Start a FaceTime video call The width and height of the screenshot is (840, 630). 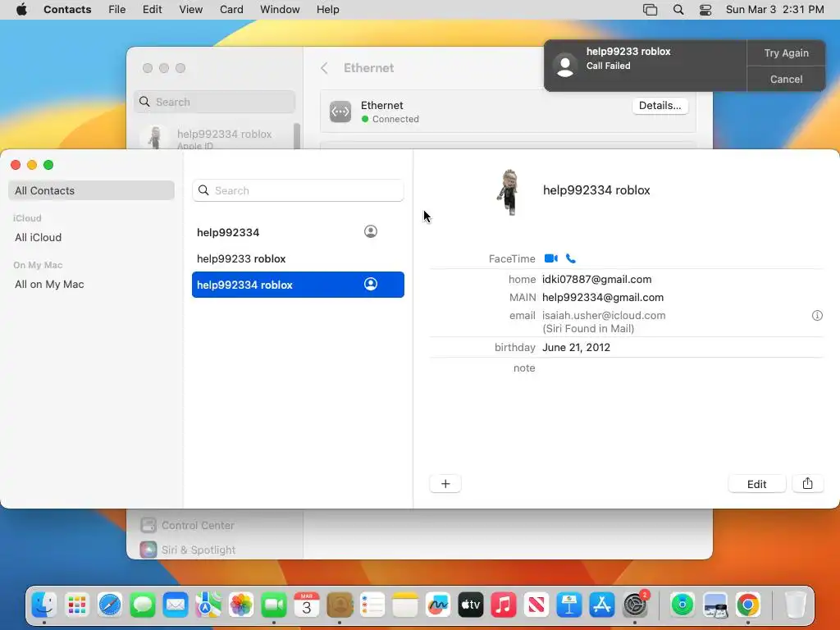coord(550,258)
